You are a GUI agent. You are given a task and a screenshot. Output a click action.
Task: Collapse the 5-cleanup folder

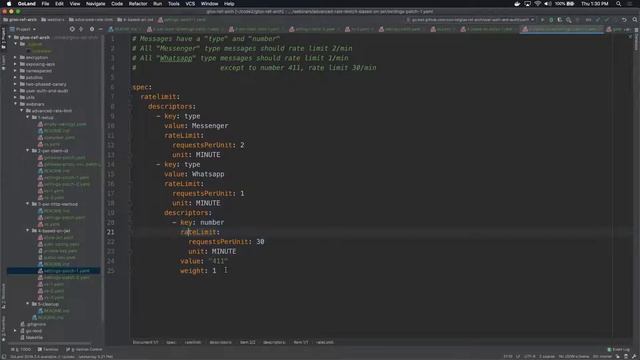[28, 304]
